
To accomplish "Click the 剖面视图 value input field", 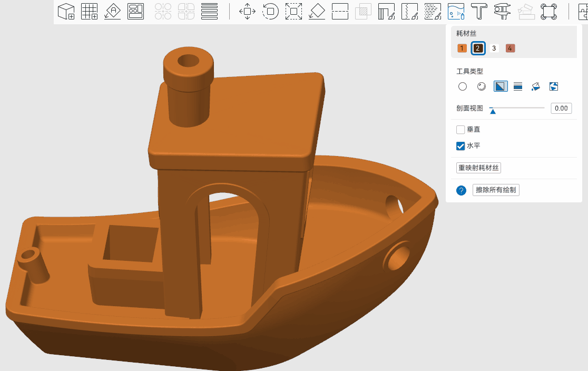I will [x=561, y=109].
